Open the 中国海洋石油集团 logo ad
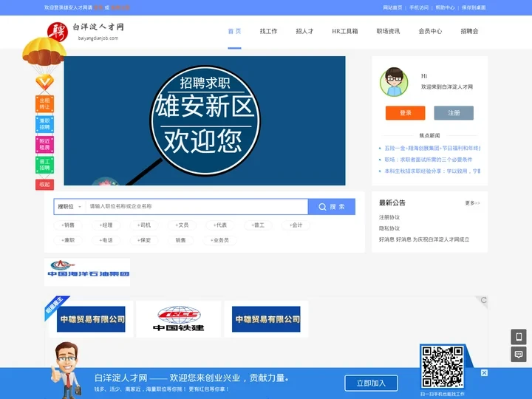Viewport: 532px width, 399px height. point(87,272)
